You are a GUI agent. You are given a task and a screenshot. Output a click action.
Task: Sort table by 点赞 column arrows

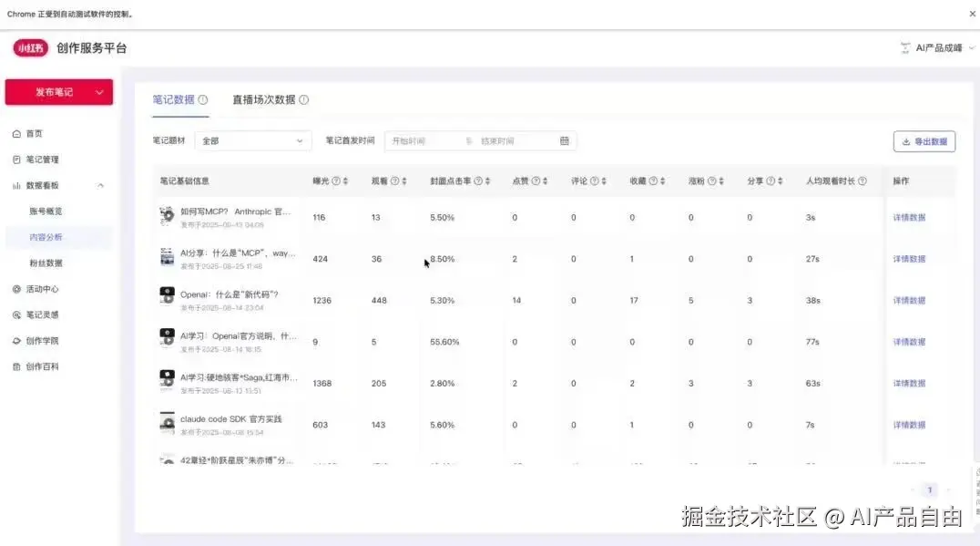546,181
